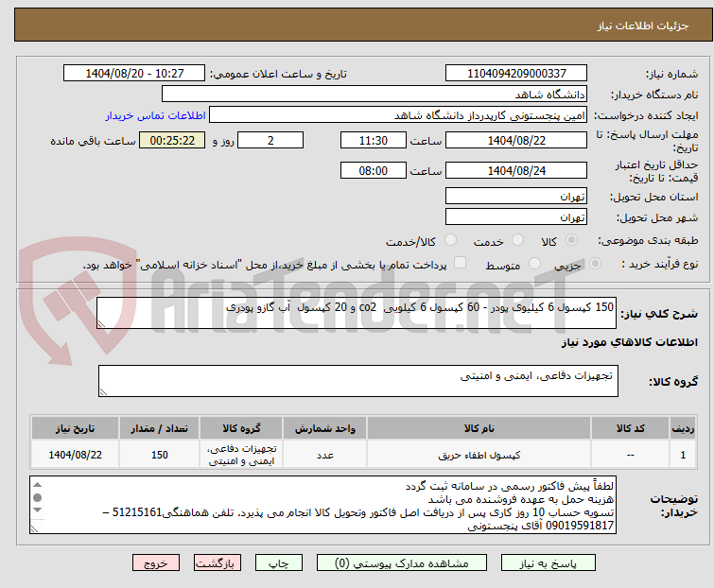Image resolution: width=714 pixels, height=588 pixels.
Task: Open مشاهده مدارک پیوستی (0) button
Action: point(402,563)
